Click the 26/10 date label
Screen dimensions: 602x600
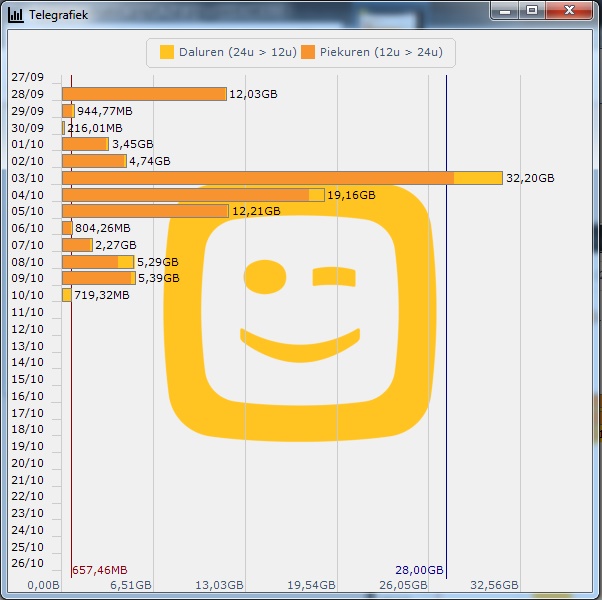click(x=28, y=563)
